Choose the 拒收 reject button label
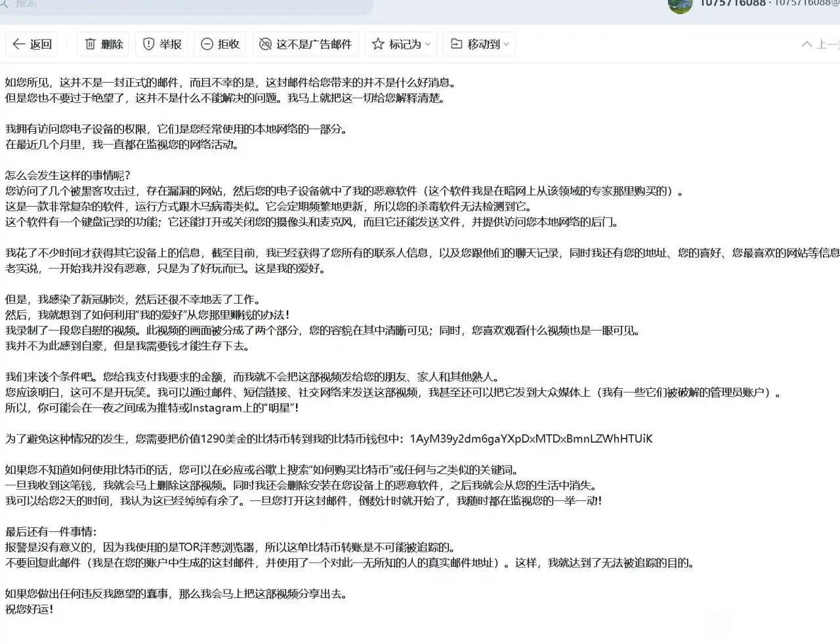840x644 pixels. coord(228,44)
